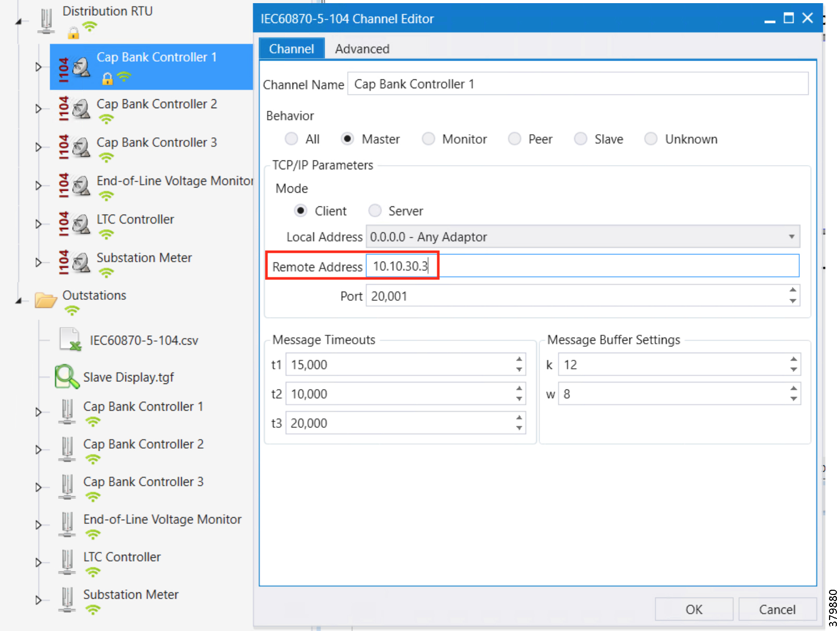Click the Outstations folder icon
The image size is (840, 631).
coord(46,300)
